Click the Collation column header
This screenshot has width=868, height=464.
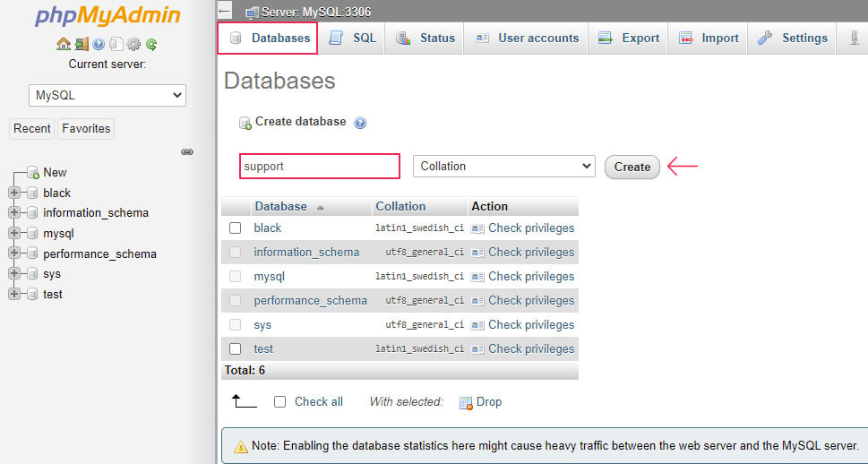click(x=400, y=207)
